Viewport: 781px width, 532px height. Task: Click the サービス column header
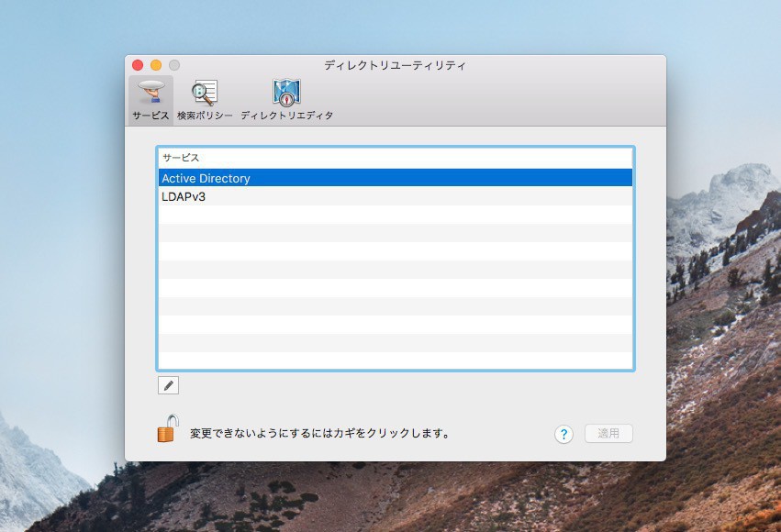coord(395,158)
